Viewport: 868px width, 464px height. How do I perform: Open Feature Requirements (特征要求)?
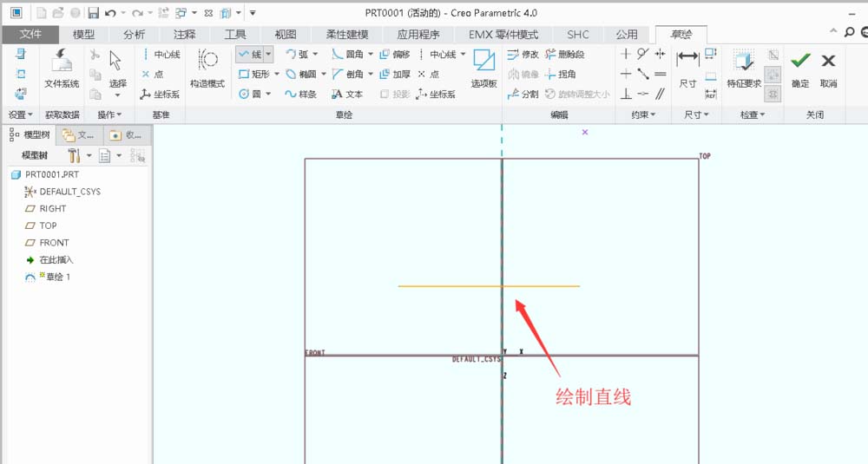744,68
